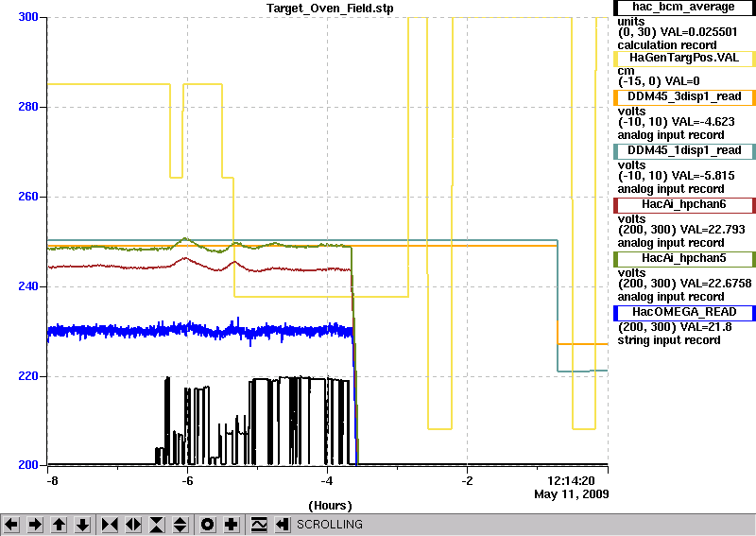Click the -2 hour label on the X axis
756x536 pixels.
pos(467,481)
